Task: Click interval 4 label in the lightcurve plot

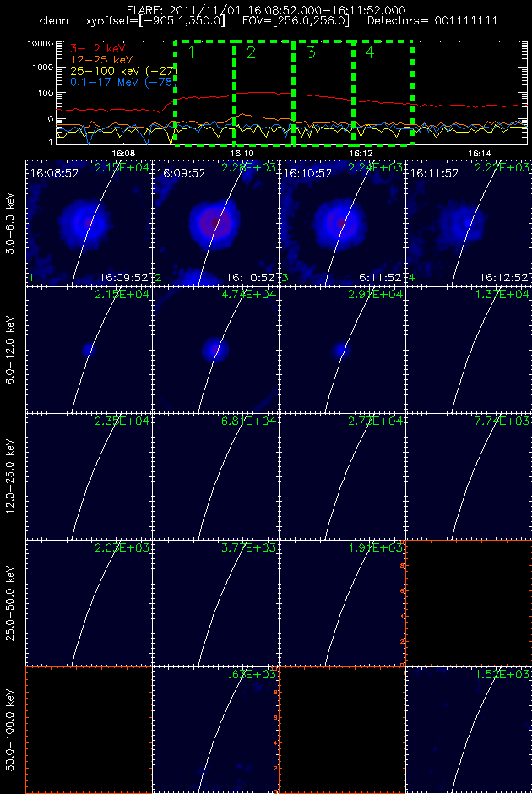Action: click(370, 52)
